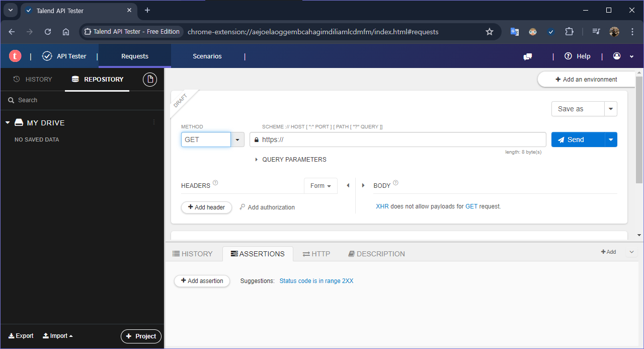This screenshot has width=644, height=349.
Task: Open the Send button dropdown arrow
Action: tap(611, 139)
